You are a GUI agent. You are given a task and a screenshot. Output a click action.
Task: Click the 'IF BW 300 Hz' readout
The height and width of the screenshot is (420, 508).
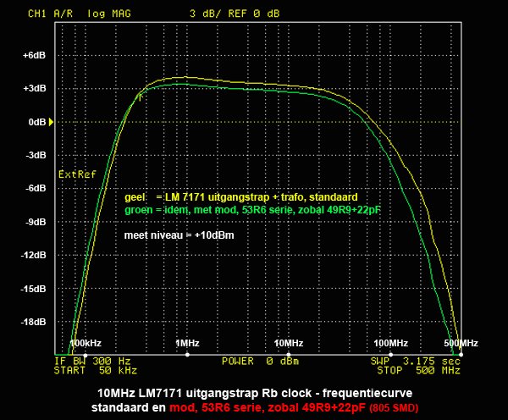click(x=92, y=361)
